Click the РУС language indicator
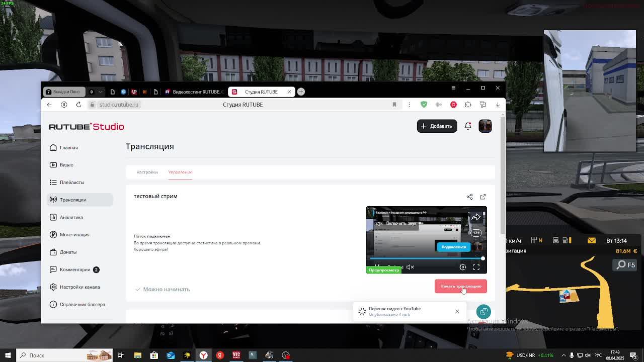 (x=598, y=355)
